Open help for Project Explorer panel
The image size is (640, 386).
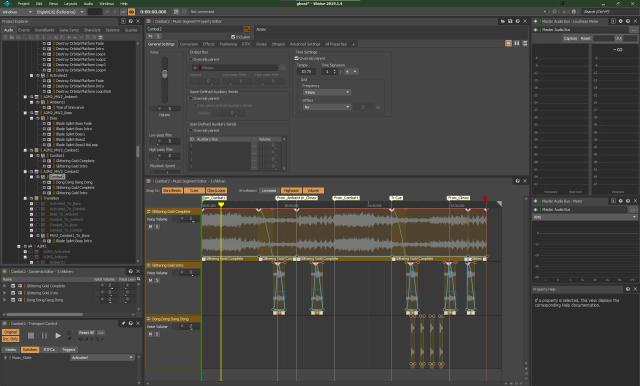(131, 21)
